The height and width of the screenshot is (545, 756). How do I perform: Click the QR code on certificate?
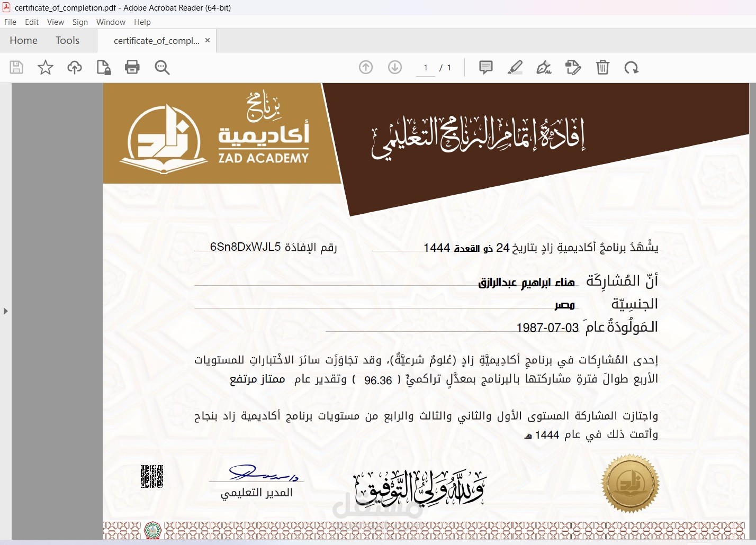[x=152, y=476]
